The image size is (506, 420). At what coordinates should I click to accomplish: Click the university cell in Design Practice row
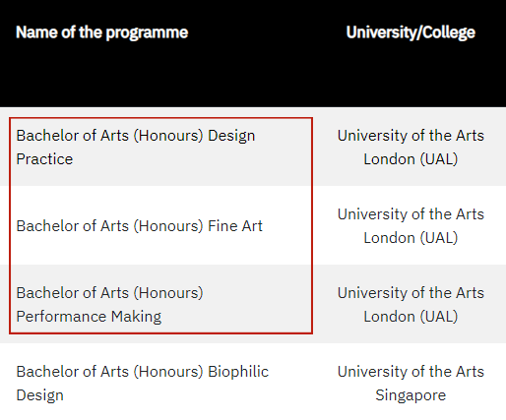click(411, 147)
